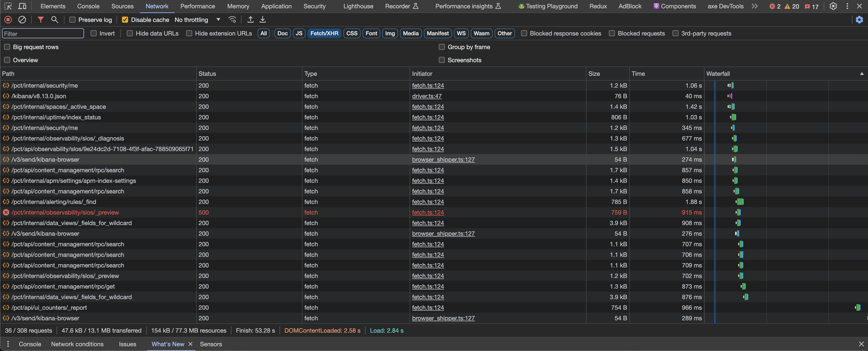Focus the Filter text field
This screenshot has height=351, width=868.
coord(43,33)
